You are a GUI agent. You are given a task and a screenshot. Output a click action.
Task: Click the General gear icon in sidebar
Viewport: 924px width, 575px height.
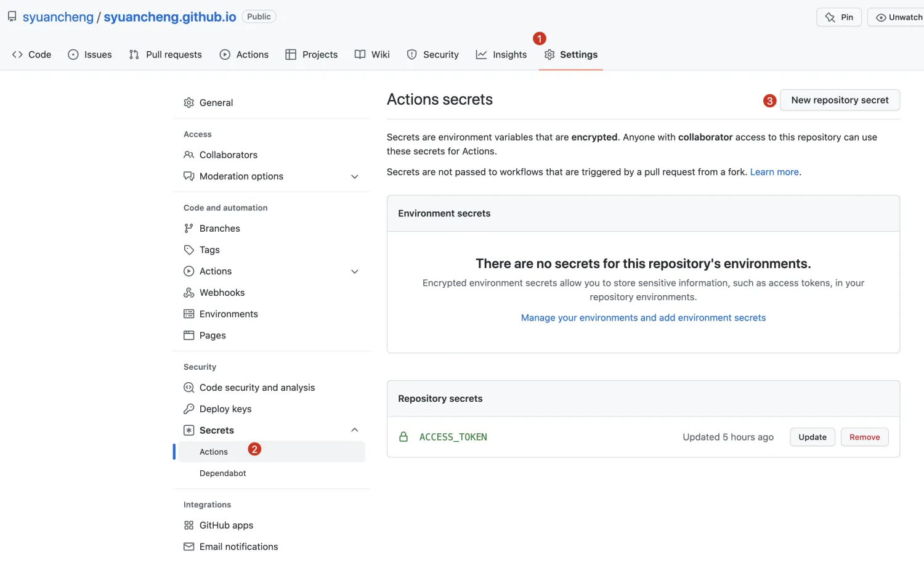(188, 103)
